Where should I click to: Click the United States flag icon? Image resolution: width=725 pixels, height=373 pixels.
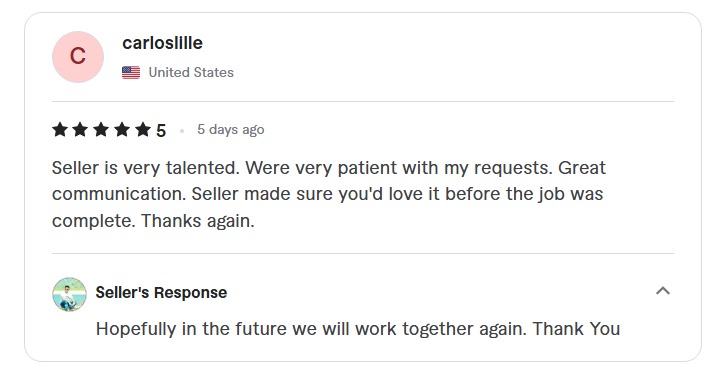(x=131, y=73)
